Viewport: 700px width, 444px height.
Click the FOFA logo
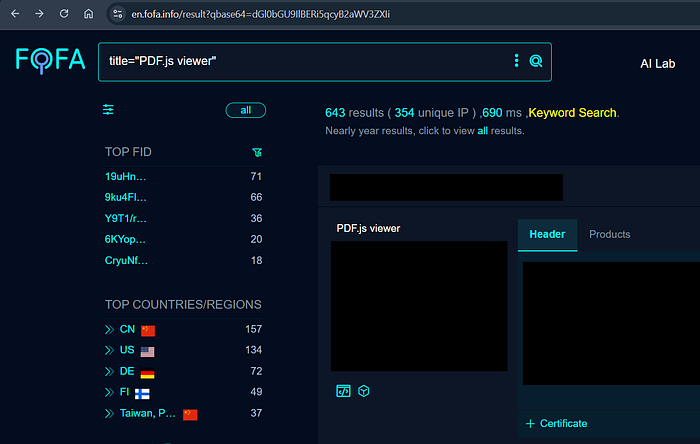50,60
